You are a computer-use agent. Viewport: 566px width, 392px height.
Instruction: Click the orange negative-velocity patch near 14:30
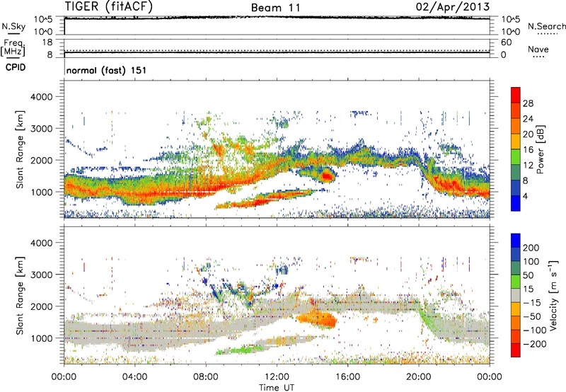318,319
